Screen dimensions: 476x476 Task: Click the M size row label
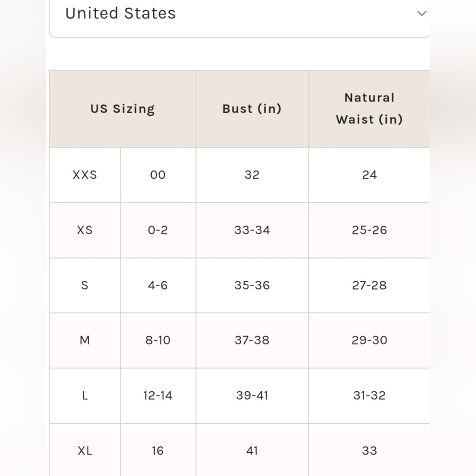(x=85, y=341)
